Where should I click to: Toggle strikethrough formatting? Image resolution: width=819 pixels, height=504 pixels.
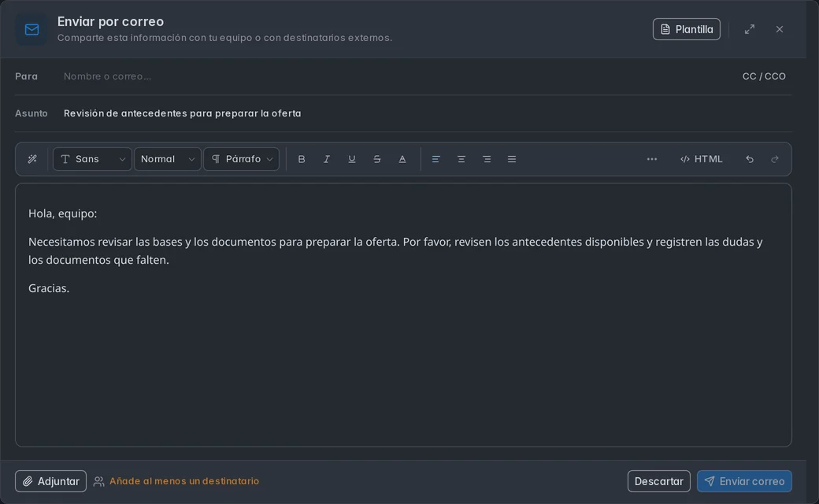(x=377, y=159)
